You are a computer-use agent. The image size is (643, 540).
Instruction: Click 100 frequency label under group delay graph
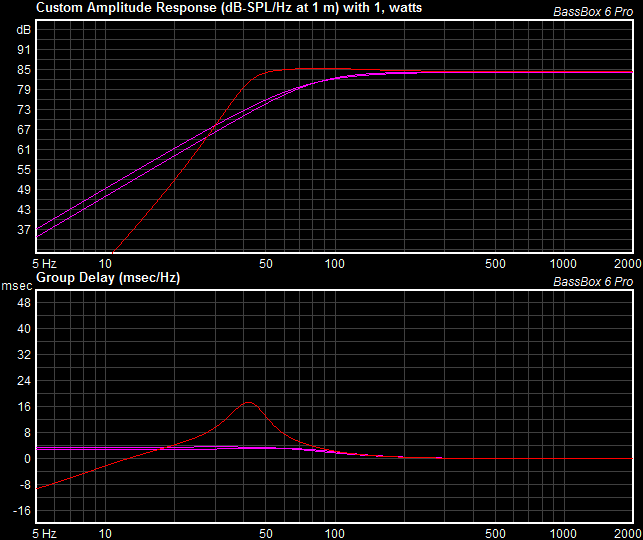[335, 533]
